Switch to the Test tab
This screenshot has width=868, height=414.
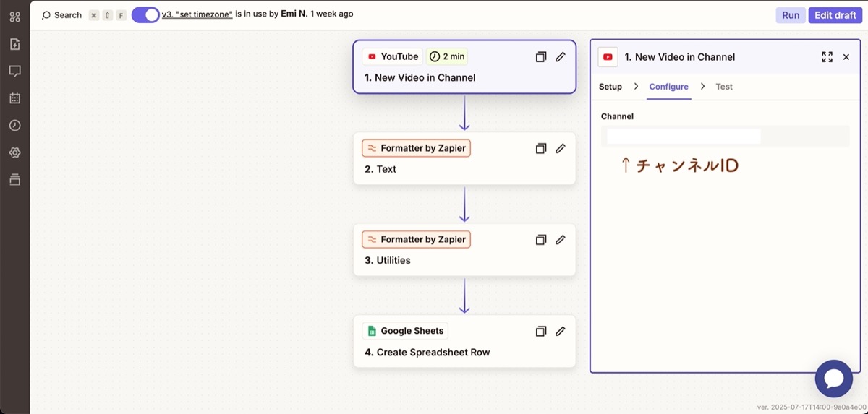coord(724,87)
